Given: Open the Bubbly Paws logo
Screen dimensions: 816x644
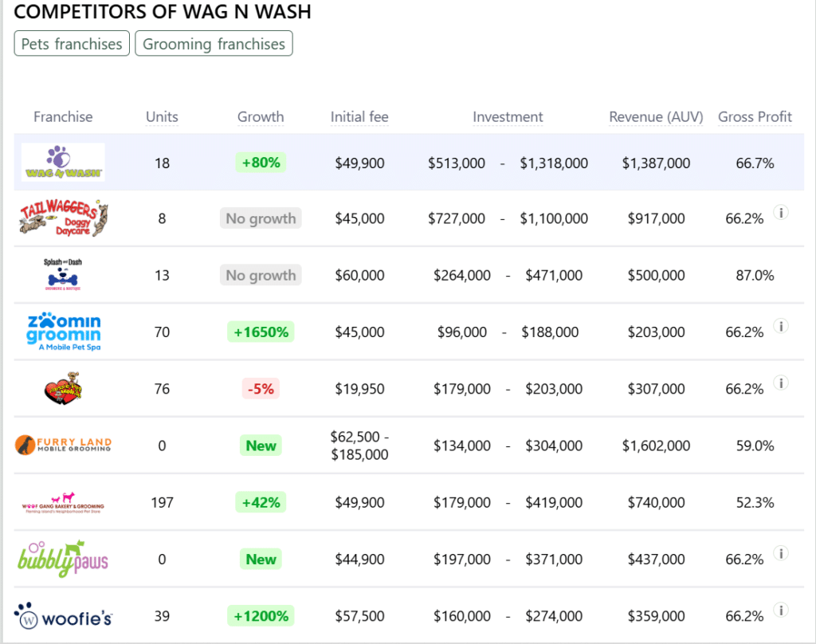Looking at the screenshot, I should [63, 559].
